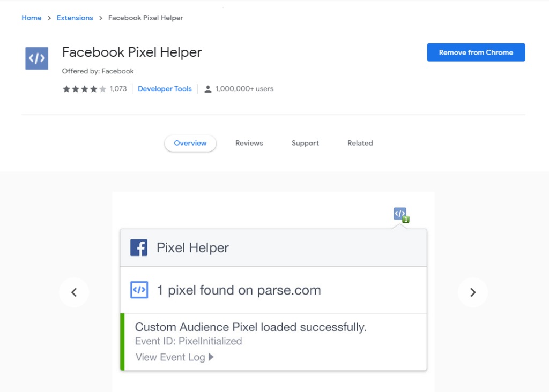Open Extensions breadcrumb link
This screenshot has height=392, width=549.
click(75, 18)
